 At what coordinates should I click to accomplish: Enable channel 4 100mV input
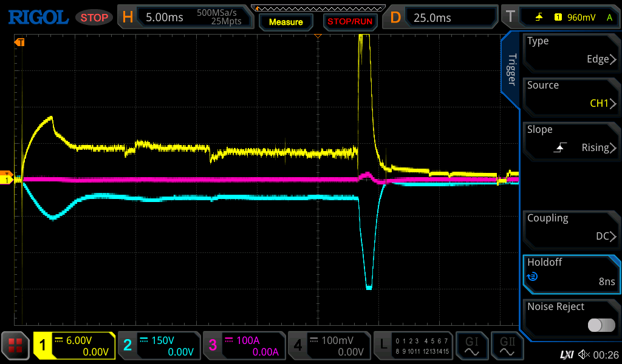point(328,346)
